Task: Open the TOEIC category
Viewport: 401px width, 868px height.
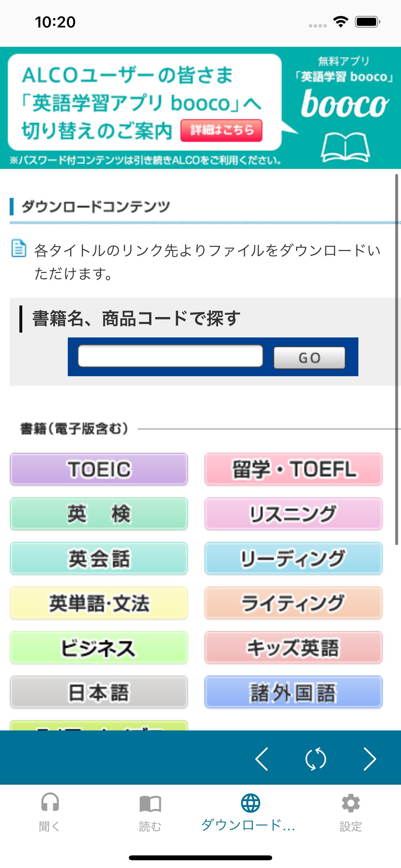Action: (99, 469)
